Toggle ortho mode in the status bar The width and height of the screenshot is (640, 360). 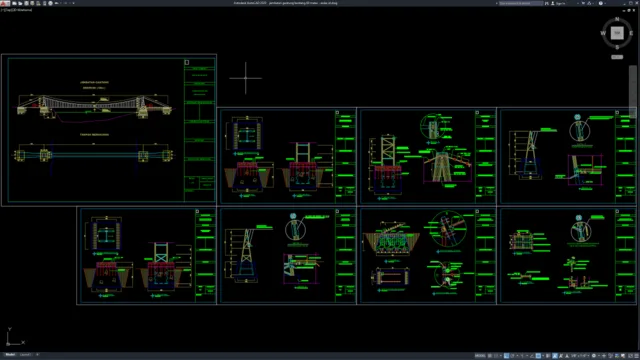[507, 356]
